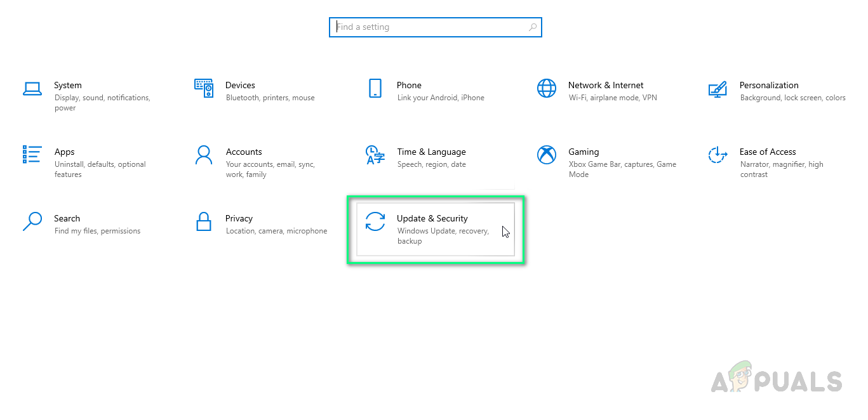Click 'Find my files, permissions' description

(98, 231)
